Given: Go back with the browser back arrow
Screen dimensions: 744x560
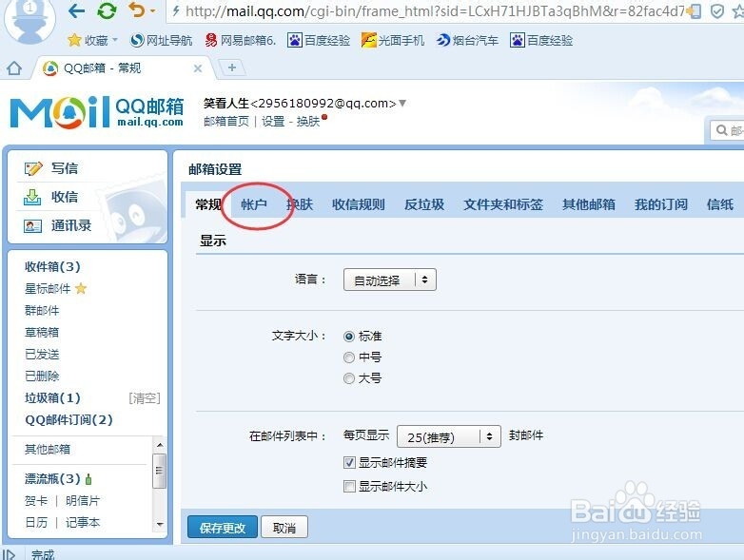Looking at the screenshot, I should [x=76, y=10].
